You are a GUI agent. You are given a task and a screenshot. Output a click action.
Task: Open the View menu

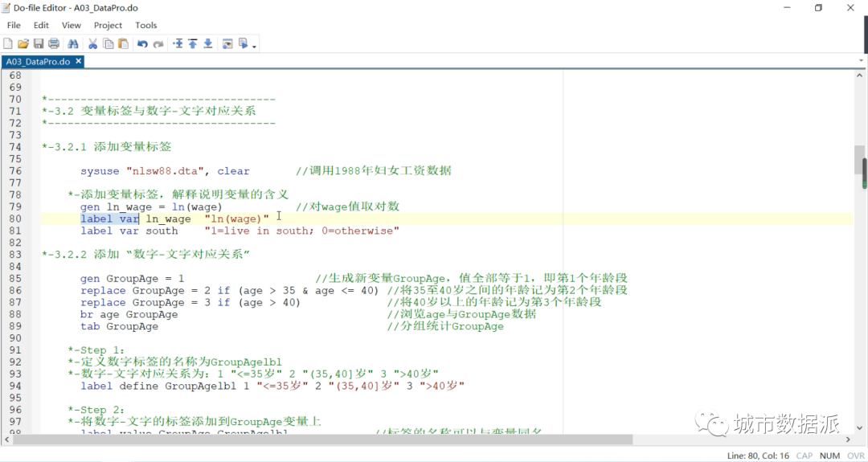click(x=71, y=25)
